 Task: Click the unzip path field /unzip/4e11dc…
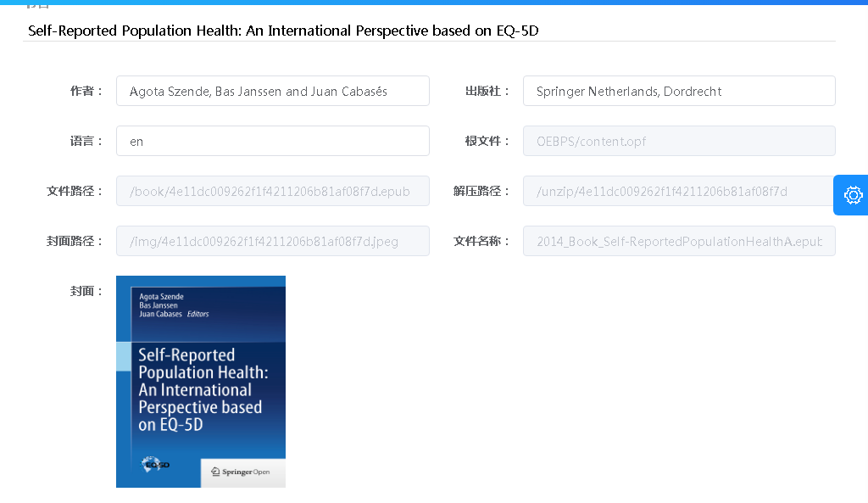[679, 191]
